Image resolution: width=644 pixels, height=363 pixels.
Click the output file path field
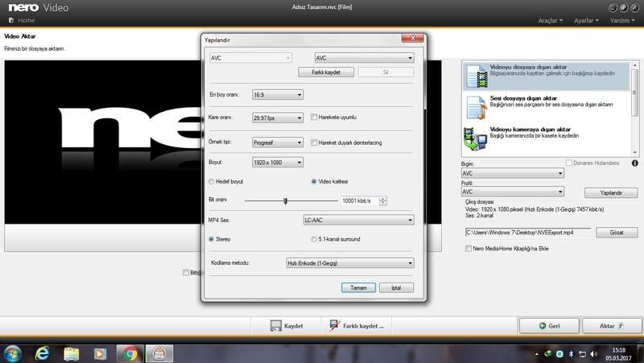(x=528, y=233)
